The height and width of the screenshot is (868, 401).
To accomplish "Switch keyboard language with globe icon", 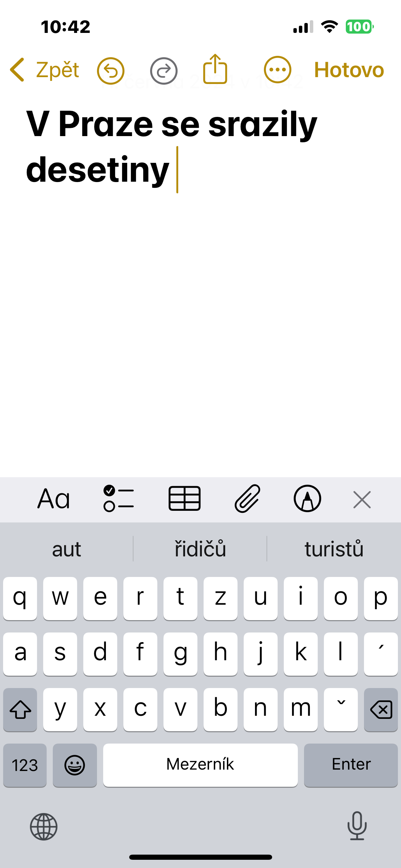I will (44, 827).
